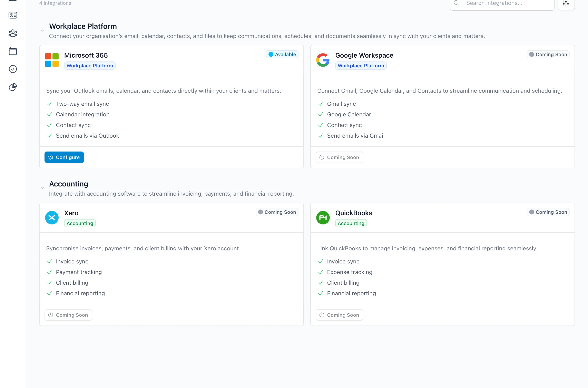Click 'Send emails via Gmail' feature

click(x=355, y=136)
